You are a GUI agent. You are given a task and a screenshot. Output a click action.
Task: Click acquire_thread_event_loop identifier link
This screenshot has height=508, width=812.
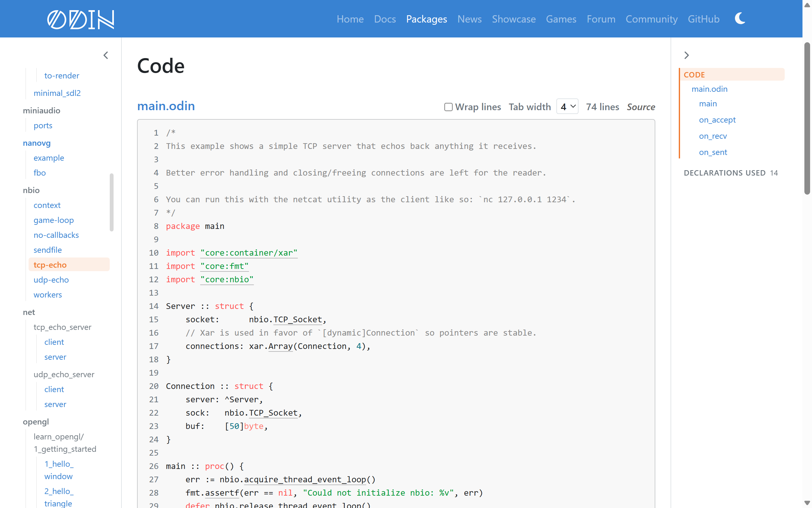click(x=305, y=479)
